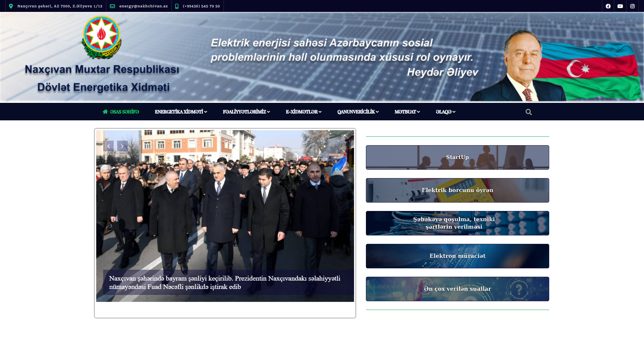Image resolution: width=644 pixels, height=353 pixels.
Task: Select the ƏSAS SƏHİFƏ home tab
Action: tap(121, 112)
